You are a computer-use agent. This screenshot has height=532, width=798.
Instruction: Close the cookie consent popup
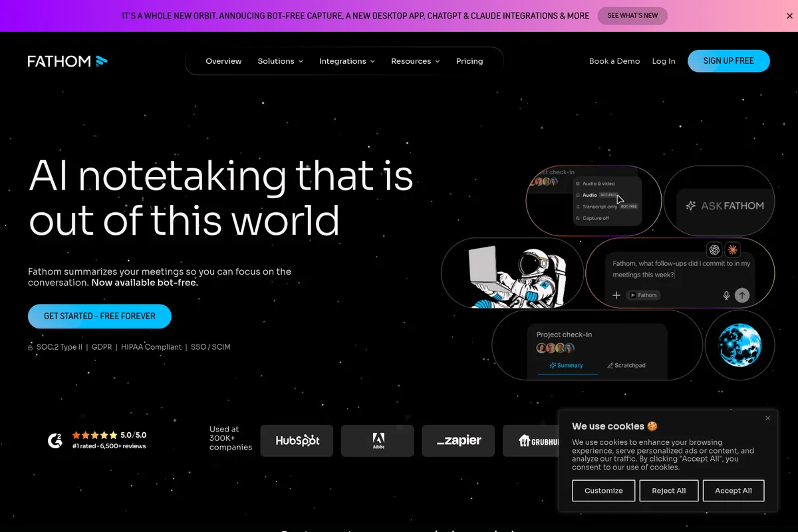coord(767,418)
